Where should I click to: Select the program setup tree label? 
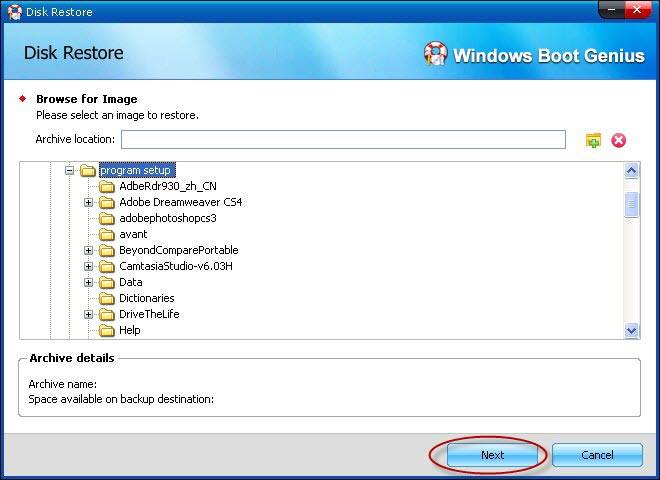coord(137,171)
